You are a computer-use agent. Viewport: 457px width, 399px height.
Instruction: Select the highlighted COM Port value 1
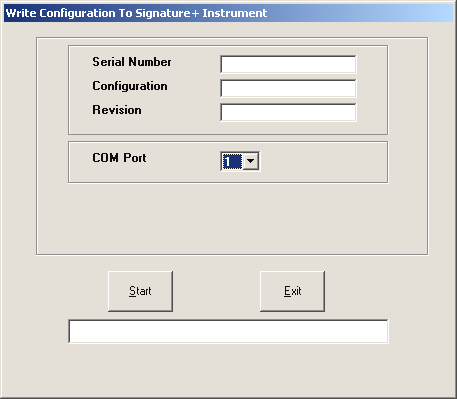pos(232,162)
